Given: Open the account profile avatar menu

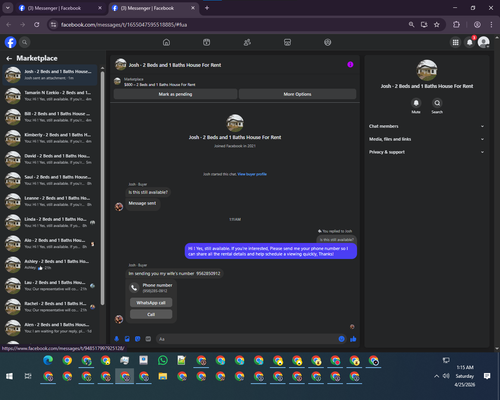Looking at the screenshot, I should [484, 42].
